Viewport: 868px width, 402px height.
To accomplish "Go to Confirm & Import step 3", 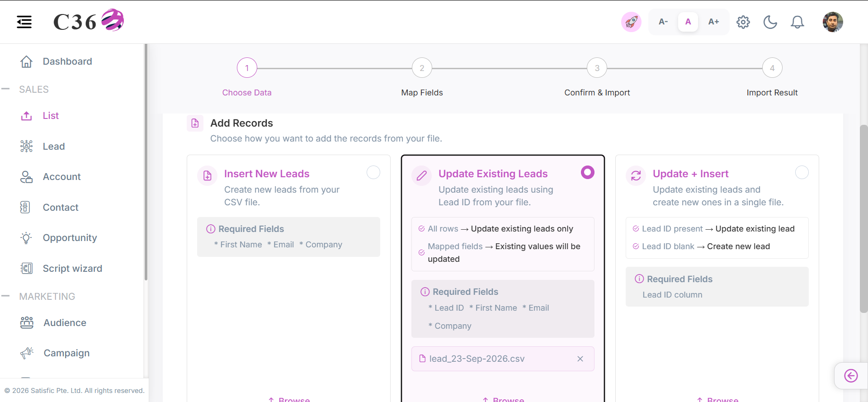I will click(597, 68).
